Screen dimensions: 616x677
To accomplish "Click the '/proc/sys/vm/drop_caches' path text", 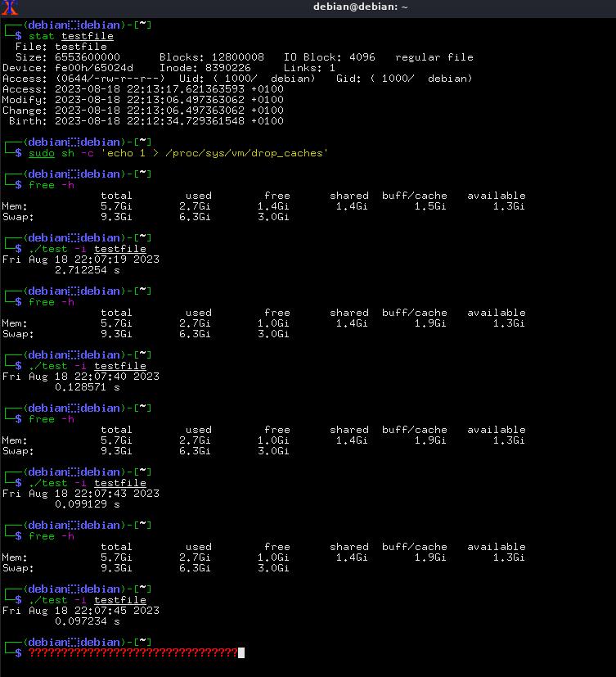I will pos(244,153).
